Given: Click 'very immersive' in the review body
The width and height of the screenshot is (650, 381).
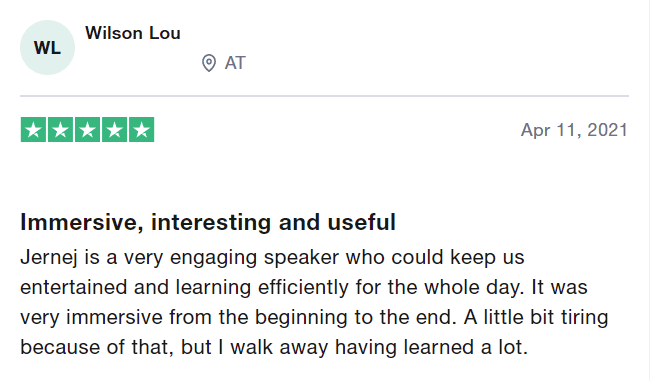Looking at the screenshot, I should coord(91,318).
